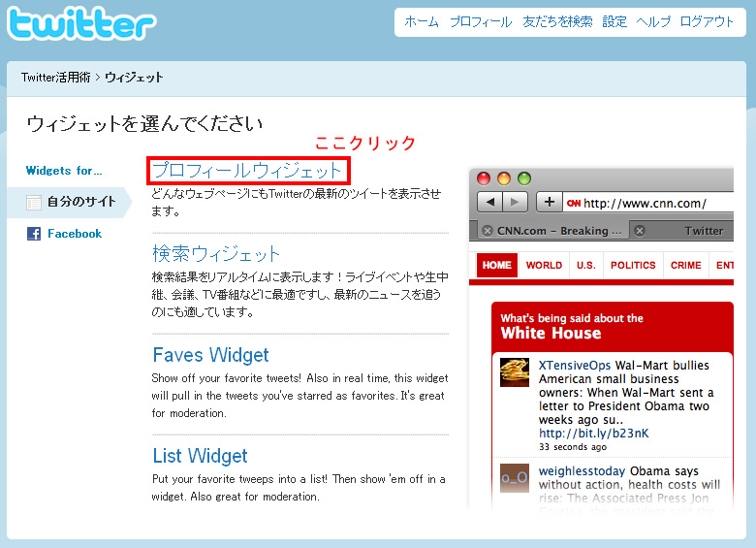Open 友だちを検索 in top navigation
756x548 pixels.
(x=557, y=21)
